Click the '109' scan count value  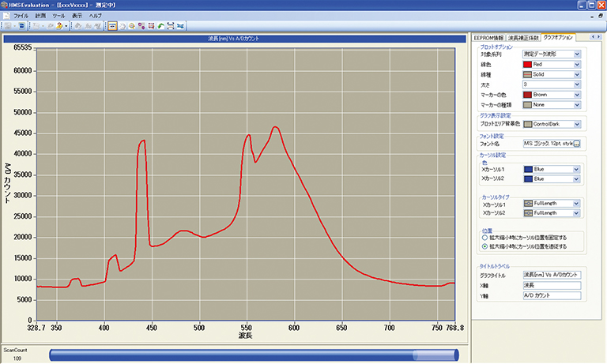17,358
